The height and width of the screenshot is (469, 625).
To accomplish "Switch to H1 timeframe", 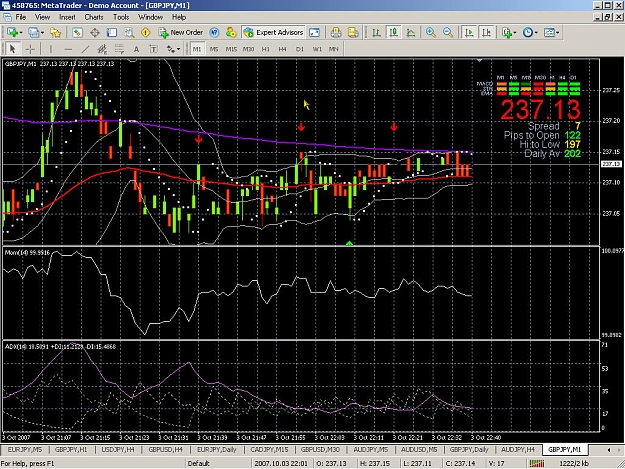I will pyautogui.click(x=265, y=49).
